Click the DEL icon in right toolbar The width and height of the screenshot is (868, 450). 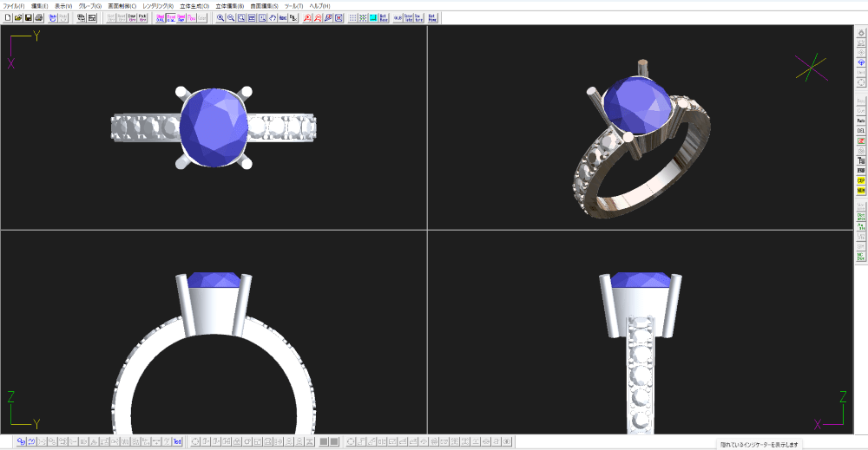[861, 130]
